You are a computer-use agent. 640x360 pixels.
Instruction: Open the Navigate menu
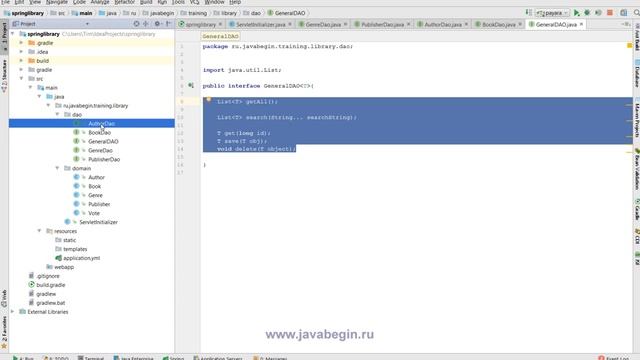tap(57, 2)
